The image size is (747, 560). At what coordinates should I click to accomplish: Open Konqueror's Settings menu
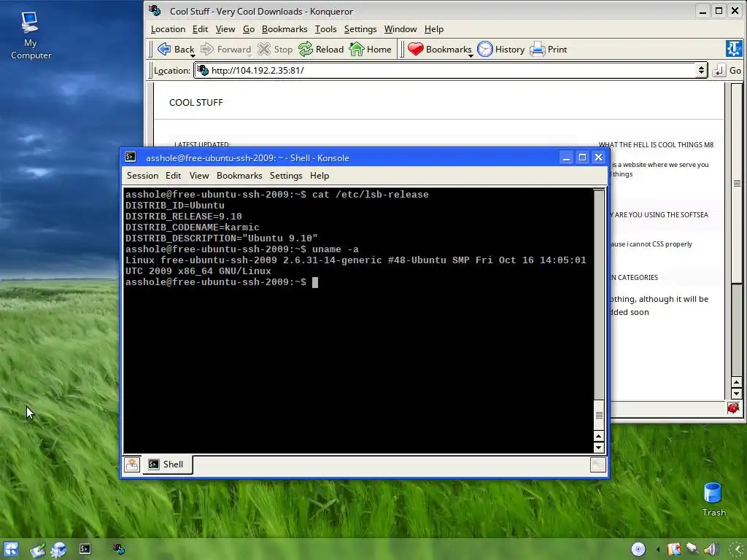coord(360,29)
